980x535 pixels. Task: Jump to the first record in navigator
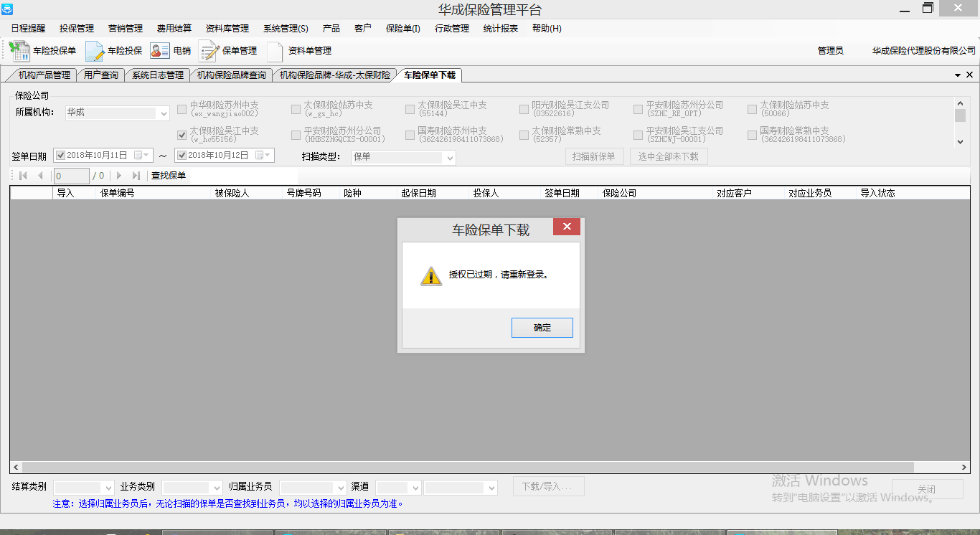pyautogui.click(x=23, y=176)
